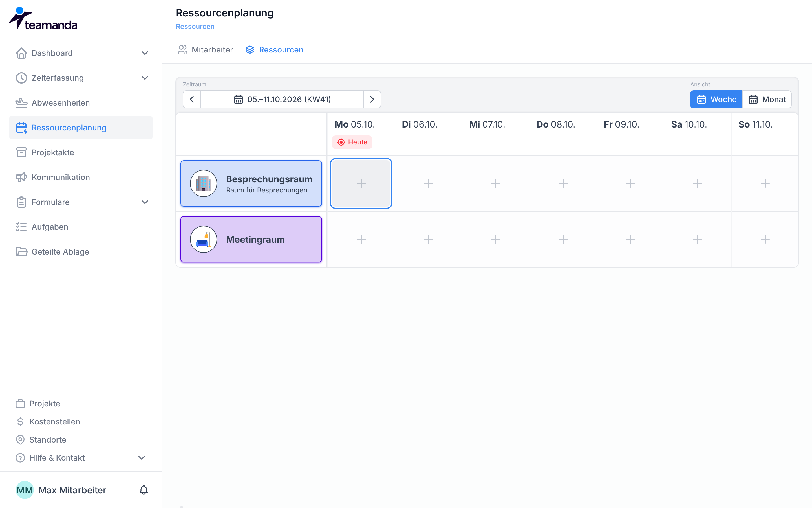812x508 pixels.
Task: Click the Kommunikation megaphone icon
Action: [x=21, y=178]
